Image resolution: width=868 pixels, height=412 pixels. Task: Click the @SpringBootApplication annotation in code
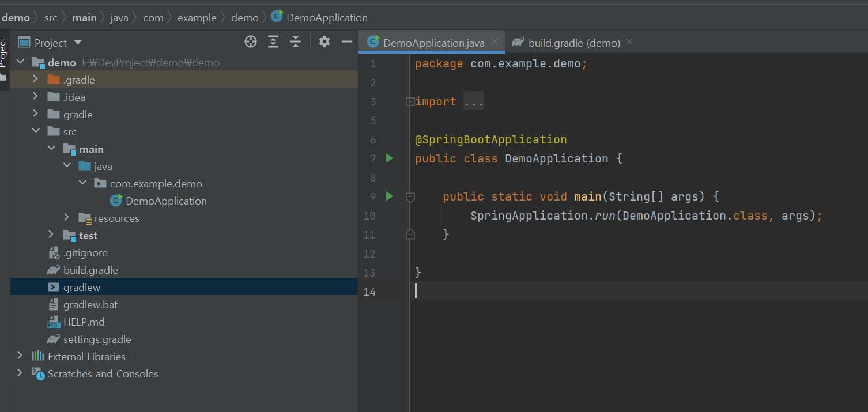[491, 139]
